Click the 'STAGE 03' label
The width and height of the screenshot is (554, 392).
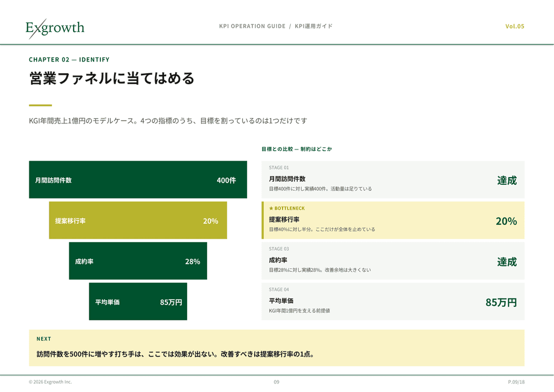279,249
